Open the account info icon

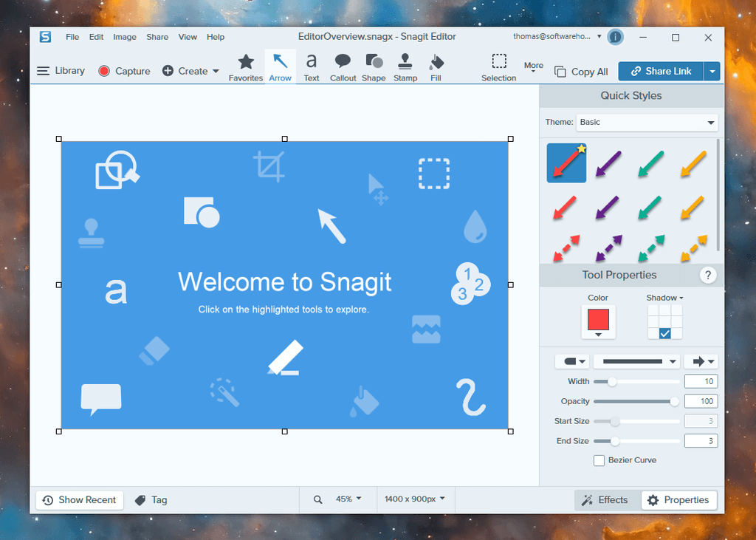click(615, 37)
